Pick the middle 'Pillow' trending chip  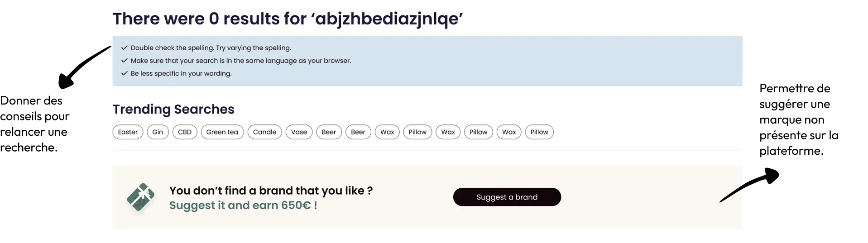(x=478, y=132)
